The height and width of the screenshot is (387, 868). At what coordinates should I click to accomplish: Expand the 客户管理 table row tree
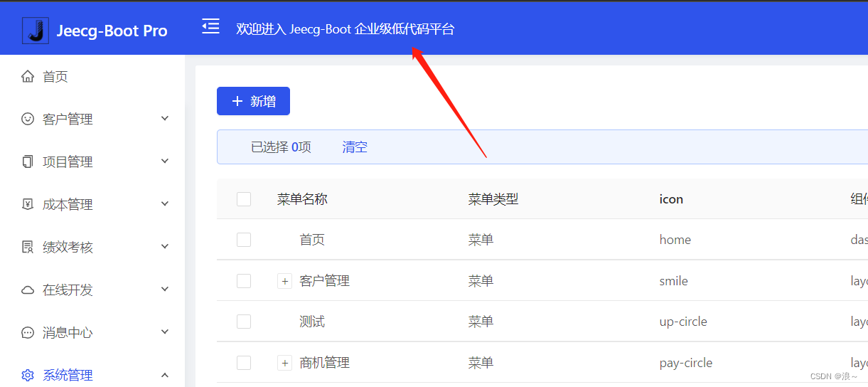click(284, 281)
